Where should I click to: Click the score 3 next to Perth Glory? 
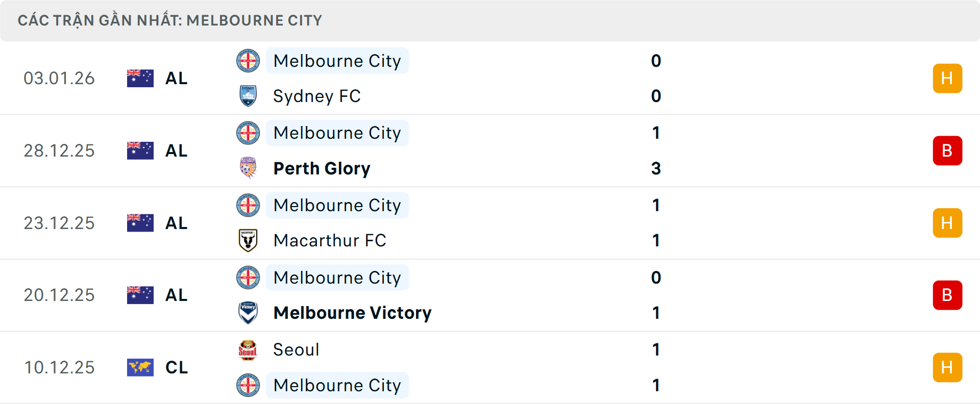click(656, 168)
